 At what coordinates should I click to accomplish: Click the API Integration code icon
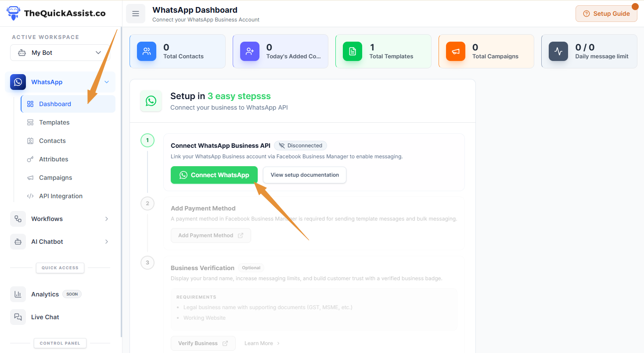tap(30, 196)
